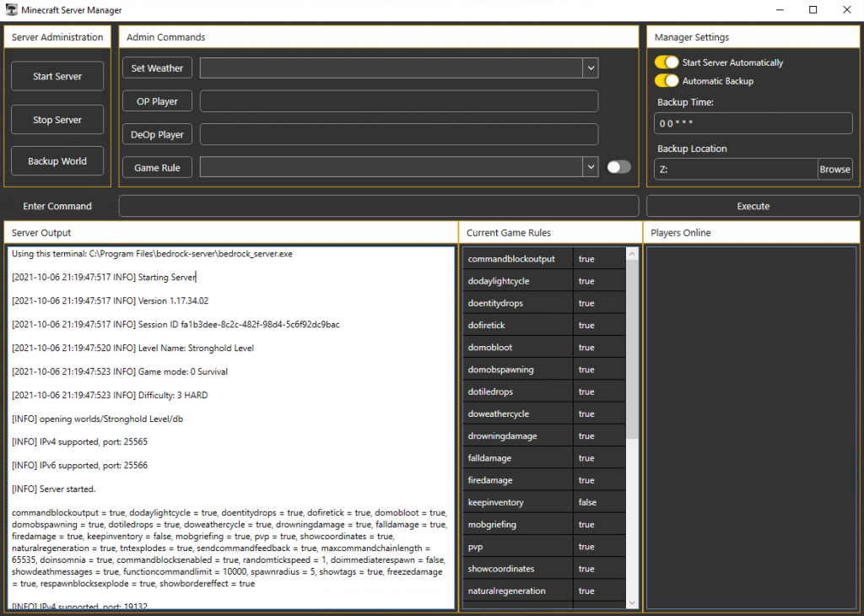This screenshot has height=616, width=864.
Task: Click the Set Weather button
Action: click(x=157, y=68)
